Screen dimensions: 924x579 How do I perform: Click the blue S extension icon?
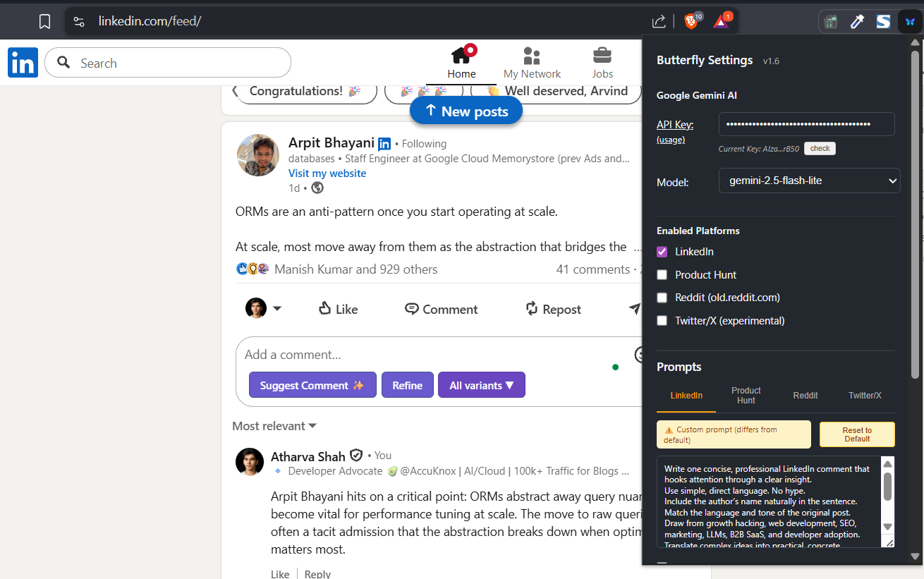[x=883, y=22]
